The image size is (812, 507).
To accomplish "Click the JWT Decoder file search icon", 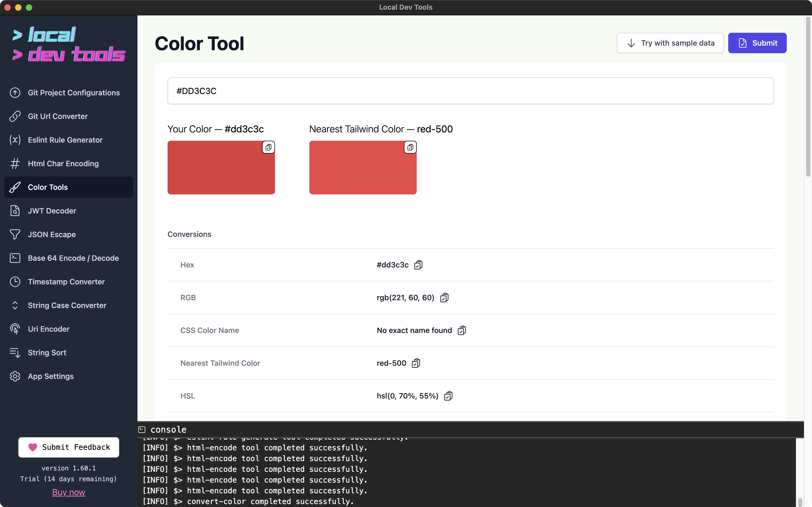I will tap(15, 211).
